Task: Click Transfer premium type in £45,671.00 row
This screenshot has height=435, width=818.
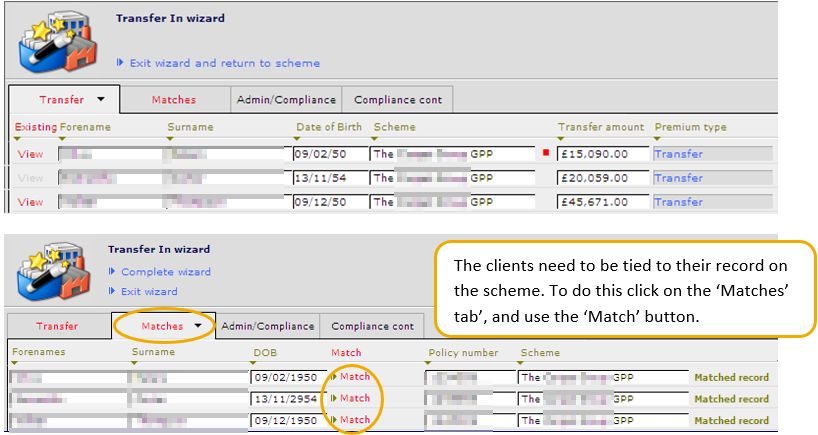Action: [713, 202]
